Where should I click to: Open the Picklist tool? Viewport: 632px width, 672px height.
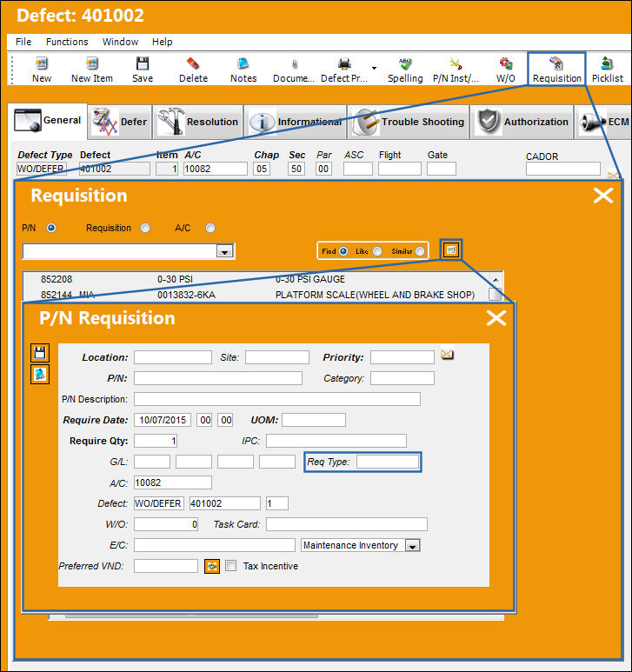[x=607, y=69]
